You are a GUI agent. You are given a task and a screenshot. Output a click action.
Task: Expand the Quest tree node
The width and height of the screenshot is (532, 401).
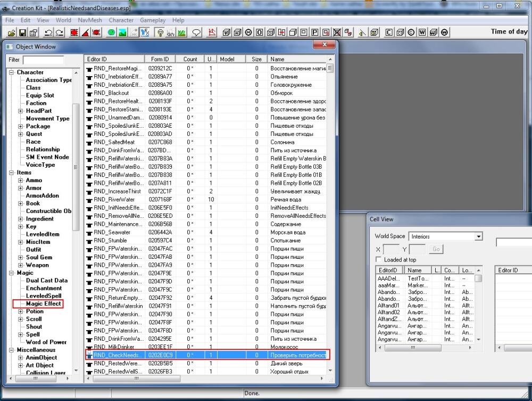[21, 134]
